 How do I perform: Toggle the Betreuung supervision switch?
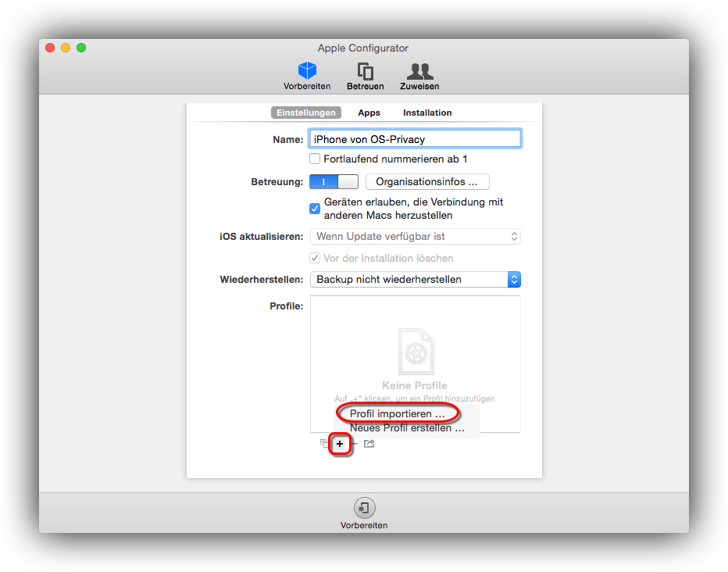(x=334, y=181)
